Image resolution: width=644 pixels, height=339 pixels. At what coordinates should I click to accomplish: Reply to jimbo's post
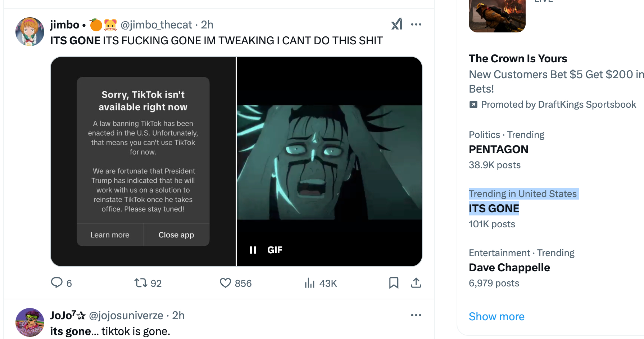[x=57, y=283]
